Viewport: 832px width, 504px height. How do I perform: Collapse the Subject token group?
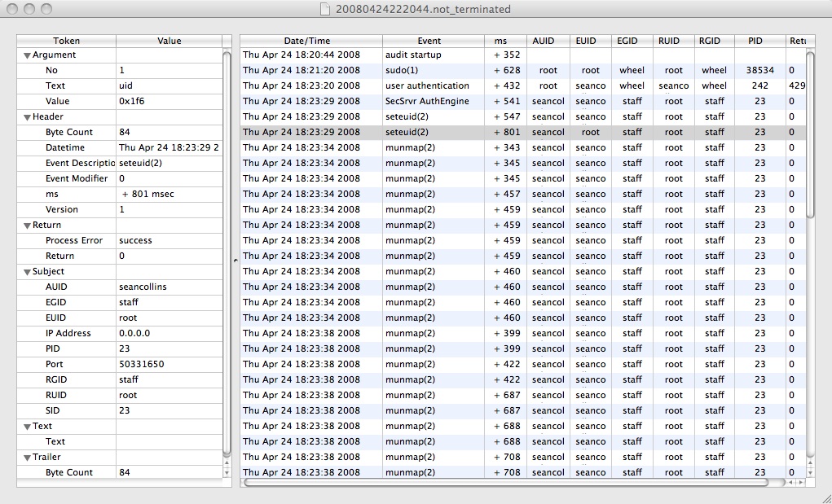(27, 272)
